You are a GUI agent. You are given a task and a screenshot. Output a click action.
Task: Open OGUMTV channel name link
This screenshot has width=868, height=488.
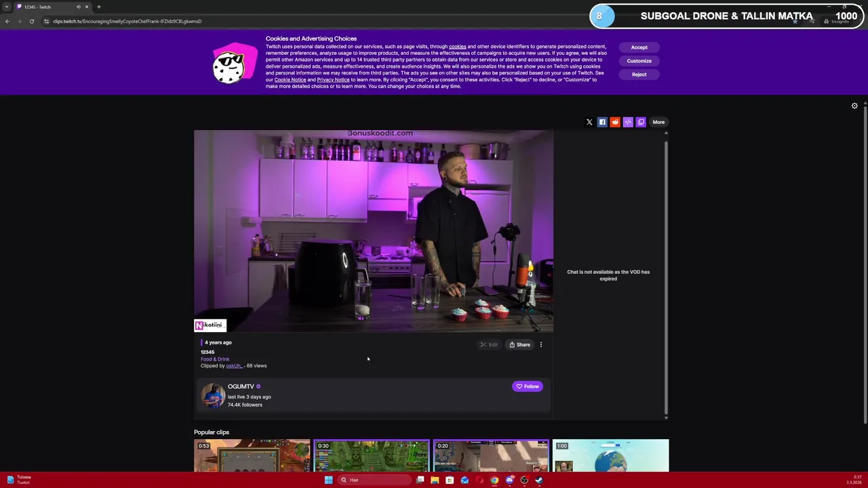coord(241,386)
